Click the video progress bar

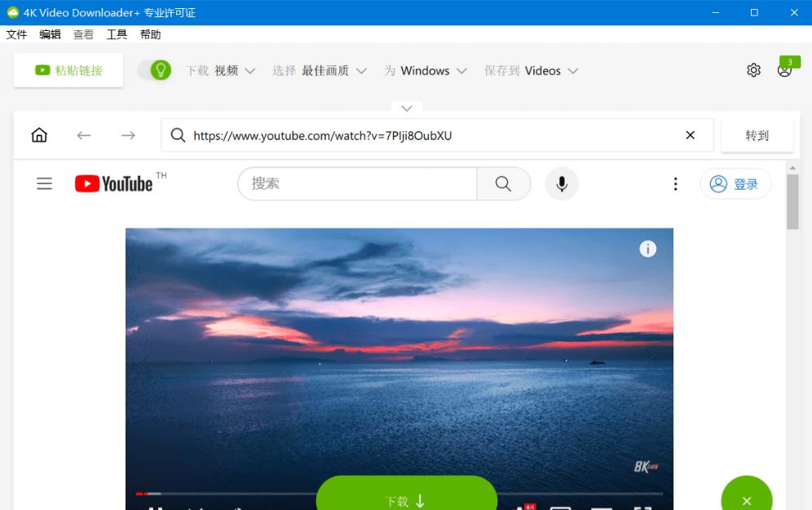245,494
